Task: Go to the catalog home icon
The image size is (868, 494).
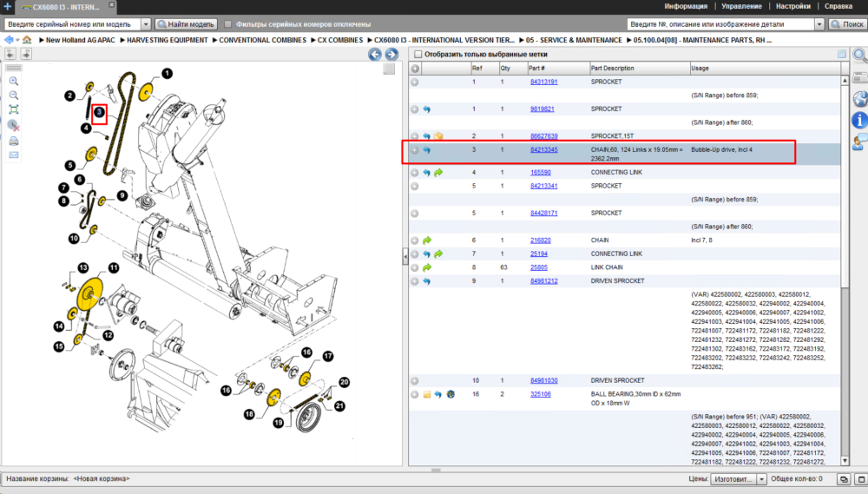Action: [27, 40]
